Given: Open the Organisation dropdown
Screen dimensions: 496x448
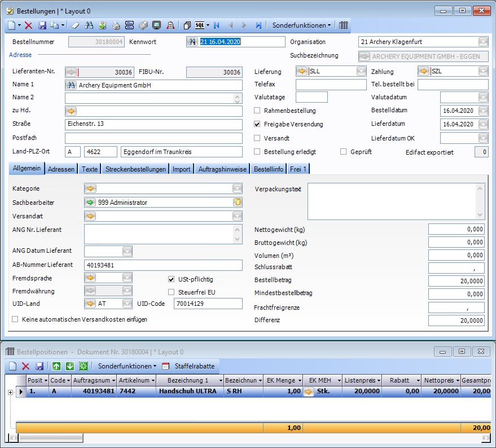Looking at the screenshot, I should [x=483, y=42].
